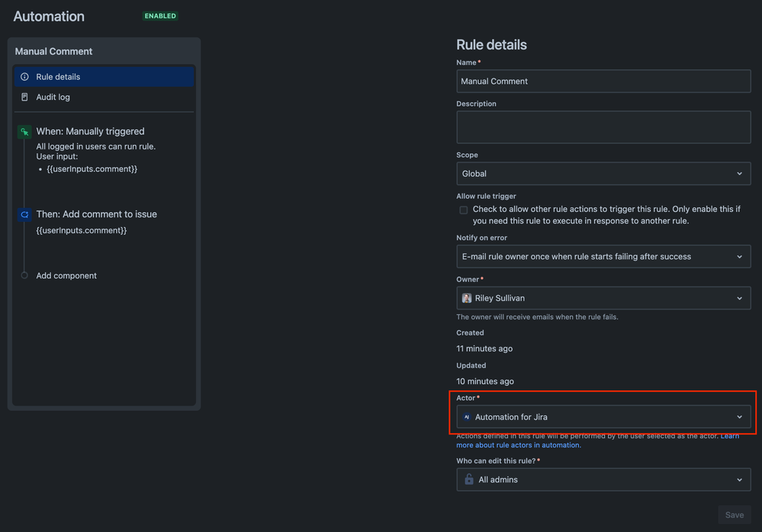
Task: Click the Save button
Action: pyautogui.click(x=735, y=515)
